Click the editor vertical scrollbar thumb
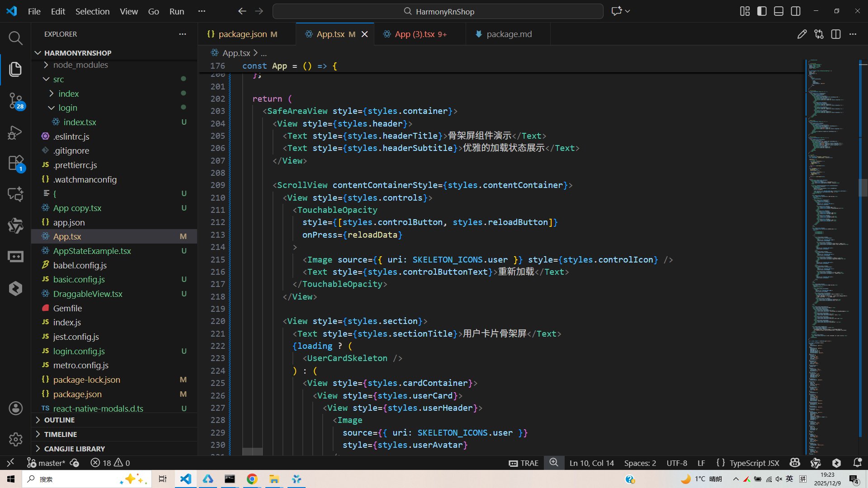Viewport: 868px width, 488px height. click(863, 188)
